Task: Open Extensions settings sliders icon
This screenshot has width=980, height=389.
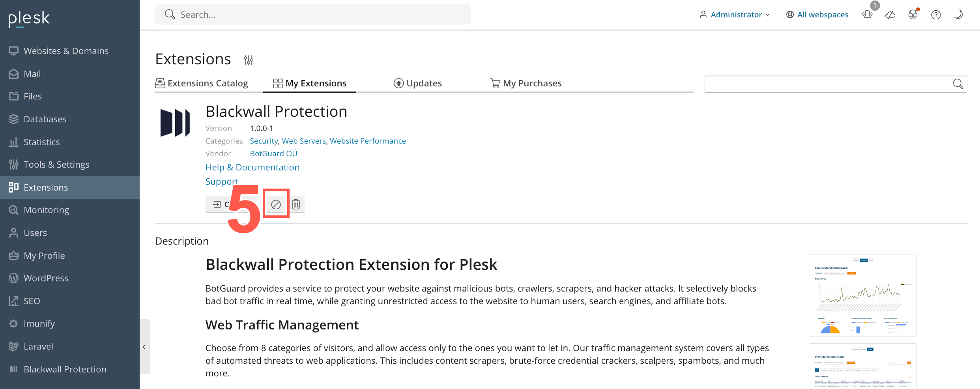Action: click(249, 60)
